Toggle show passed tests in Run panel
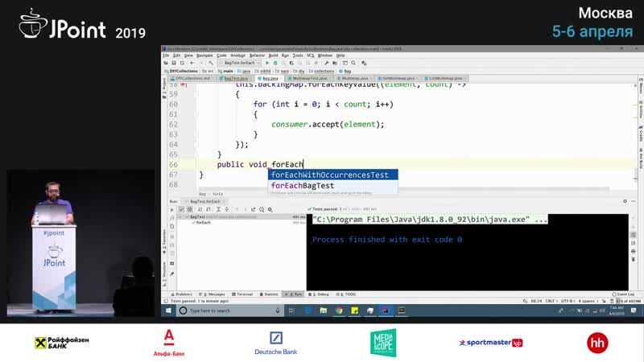 tap(183, 208)
